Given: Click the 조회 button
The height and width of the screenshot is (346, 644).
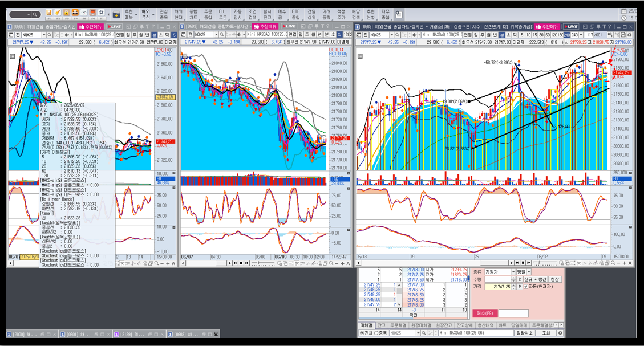Looking at the screenshot, I should click(546, 333).
